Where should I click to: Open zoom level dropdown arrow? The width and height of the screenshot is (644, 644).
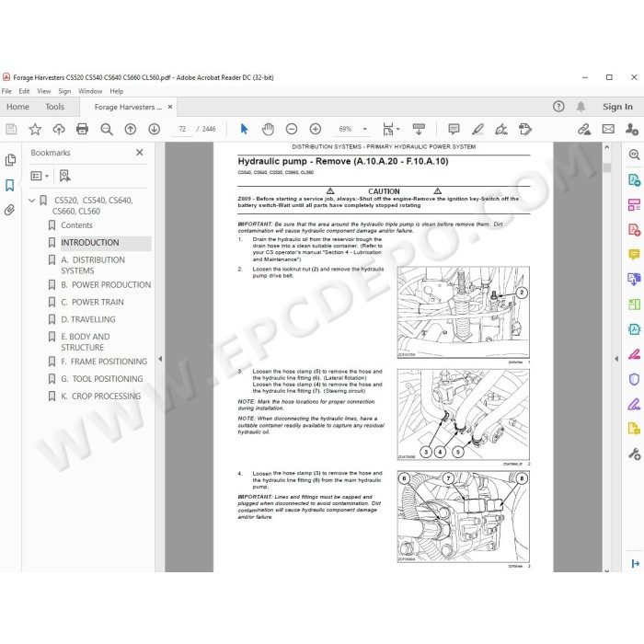(364, 130)
